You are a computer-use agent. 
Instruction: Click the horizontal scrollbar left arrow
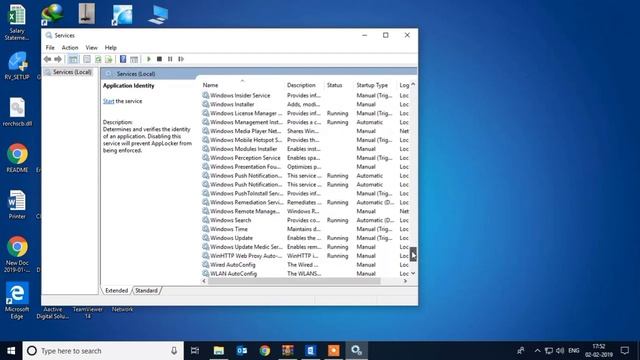pos(204,281)
